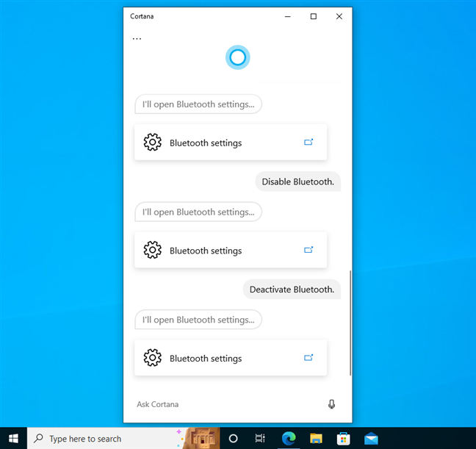Open the Windows Start menu

point(13,439)
